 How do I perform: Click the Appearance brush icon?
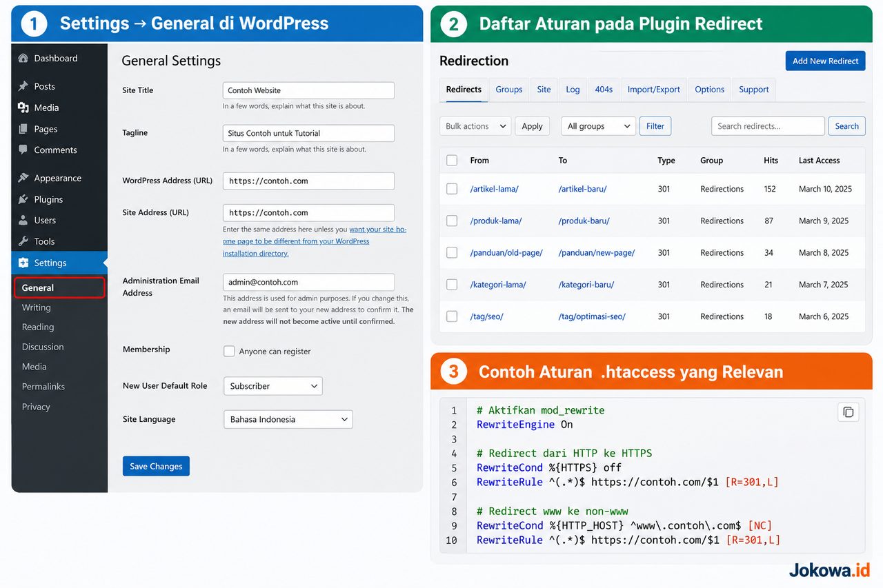click(23, 178)
